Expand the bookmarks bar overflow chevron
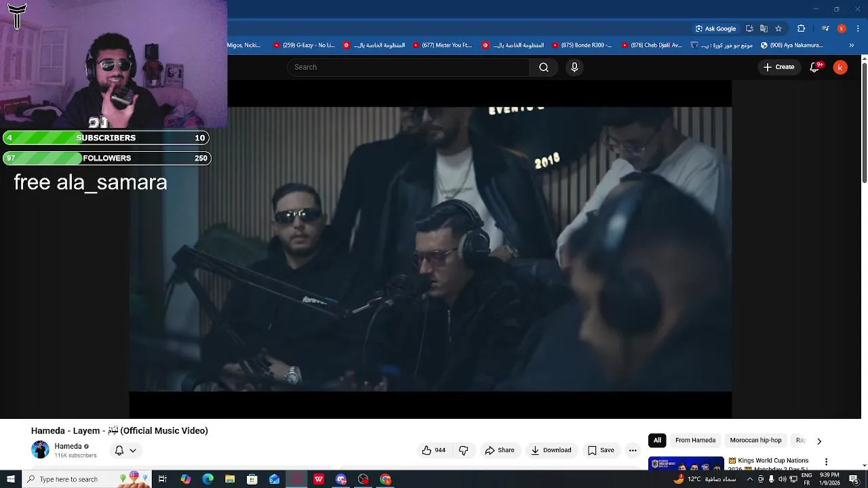The width and height of the screenshot is (868, 488). coord(852,45)
